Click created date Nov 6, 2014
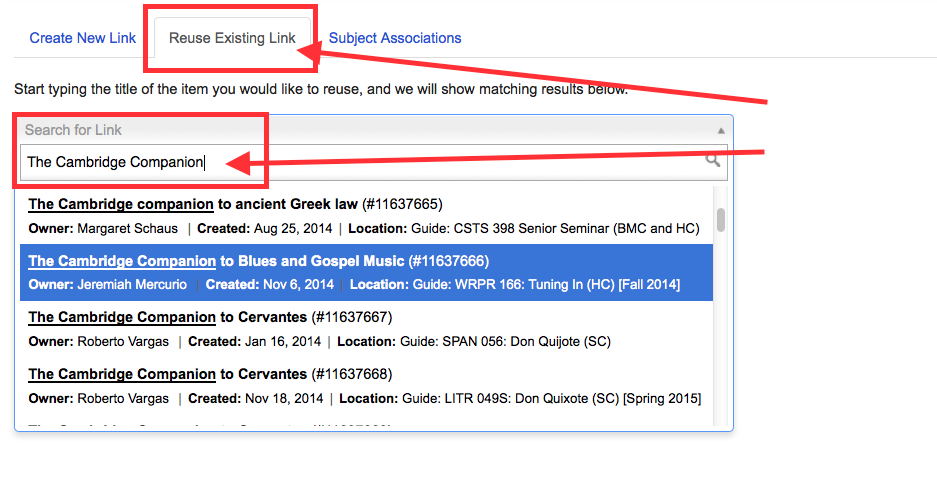 coord(298,284)
